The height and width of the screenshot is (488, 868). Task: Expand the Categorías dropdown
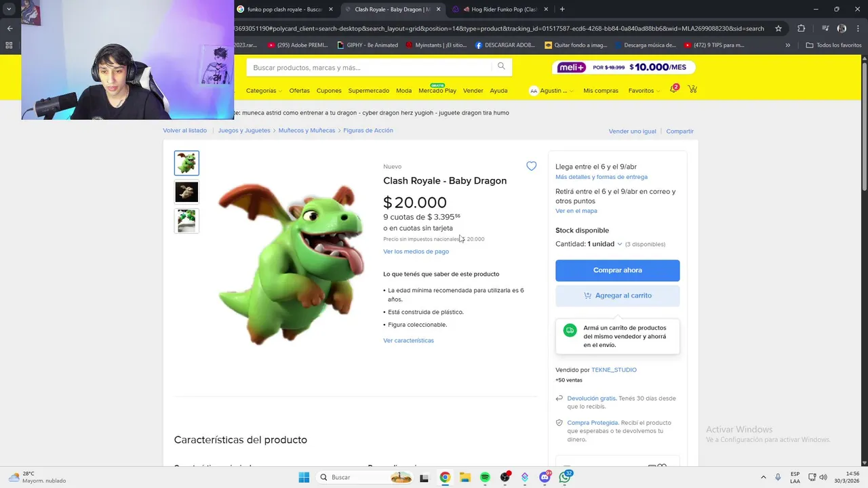[264, 90]
